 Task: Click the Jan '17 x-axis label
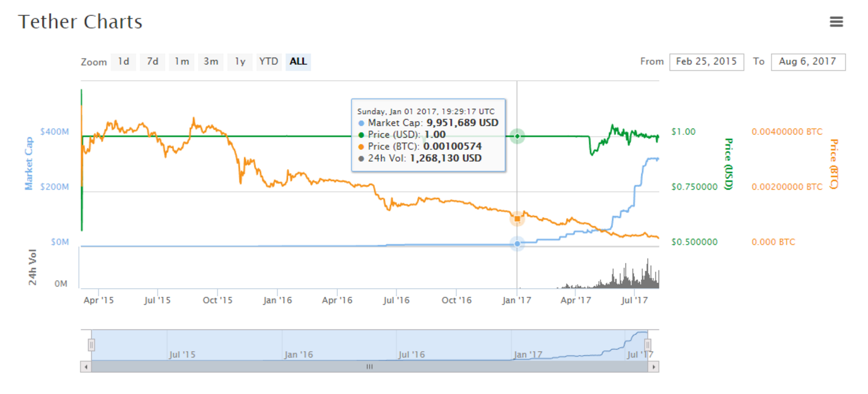pyautogui.click(x=517, y=300)
